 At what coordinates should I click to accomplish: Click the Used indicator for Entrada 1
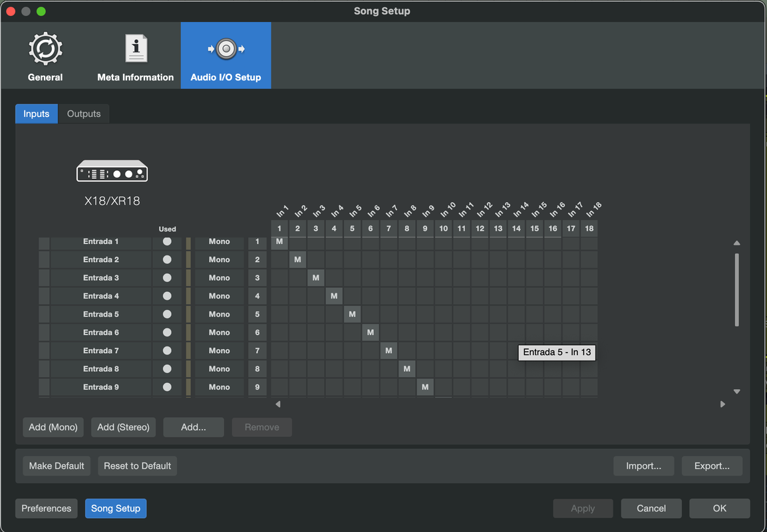(x=167, y=241)
